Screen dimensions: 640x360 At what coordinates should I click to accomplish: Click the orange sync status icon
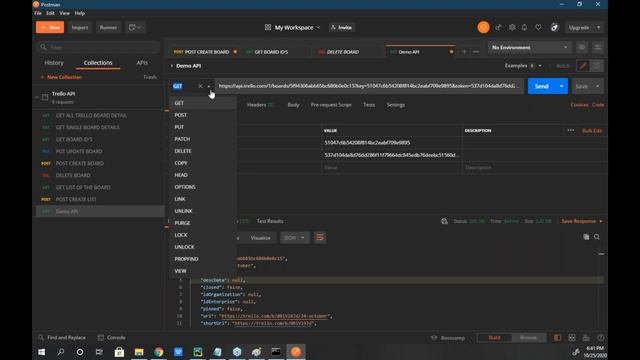(x=483, y=27)
